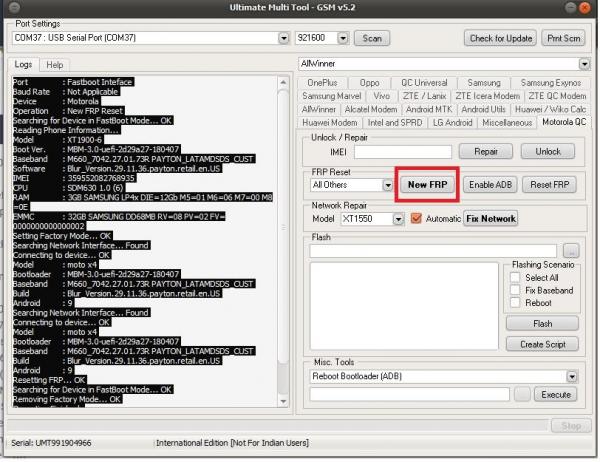Tick the Reboot checkbox
This screenshot has height=462, width=600.
pyautogui.click(x=515, y=302)
